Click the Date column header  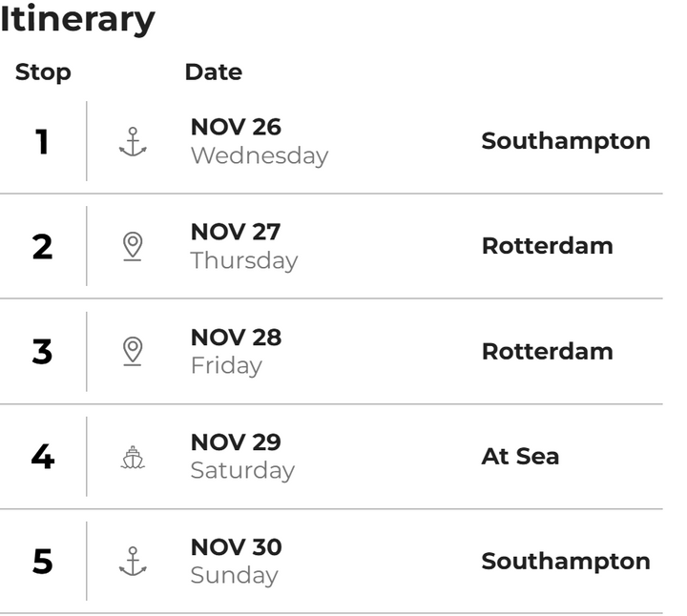point(214,72)
